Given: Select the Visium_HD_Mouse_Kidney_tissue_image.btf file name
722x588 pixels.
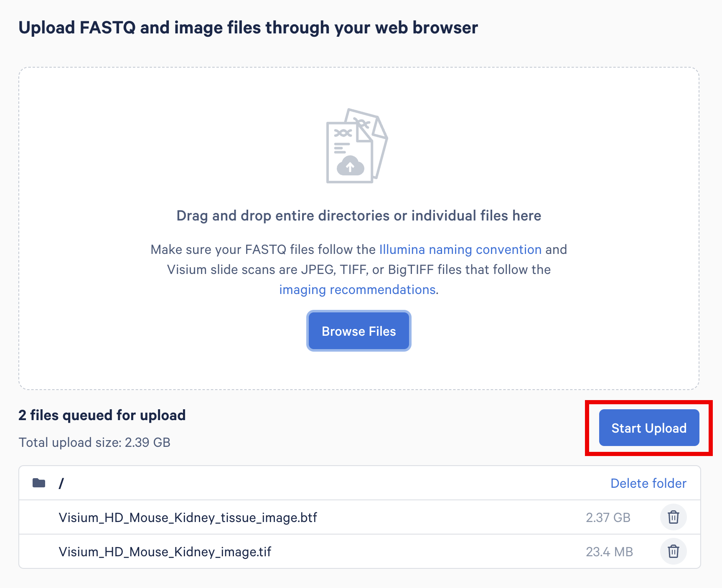Looking at the screenshot, I should click(188, 517).
